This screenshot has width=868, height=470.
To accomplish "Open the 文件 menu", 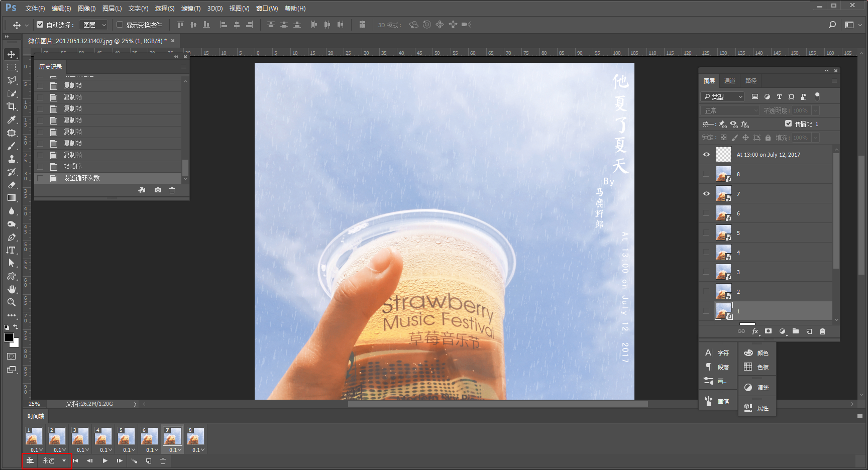I will pos(35,9).
